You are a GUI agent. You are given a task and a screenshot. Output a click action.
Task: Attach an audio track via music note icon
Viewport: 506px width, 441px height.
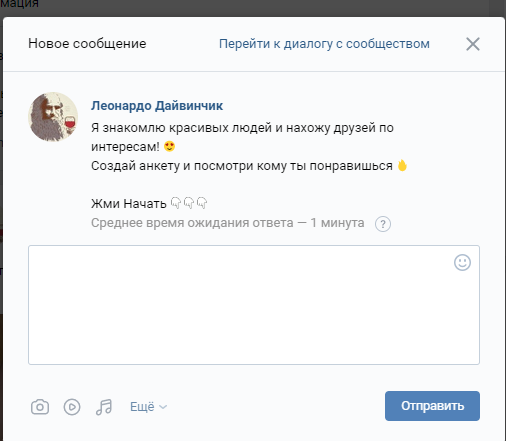(104, 407)
